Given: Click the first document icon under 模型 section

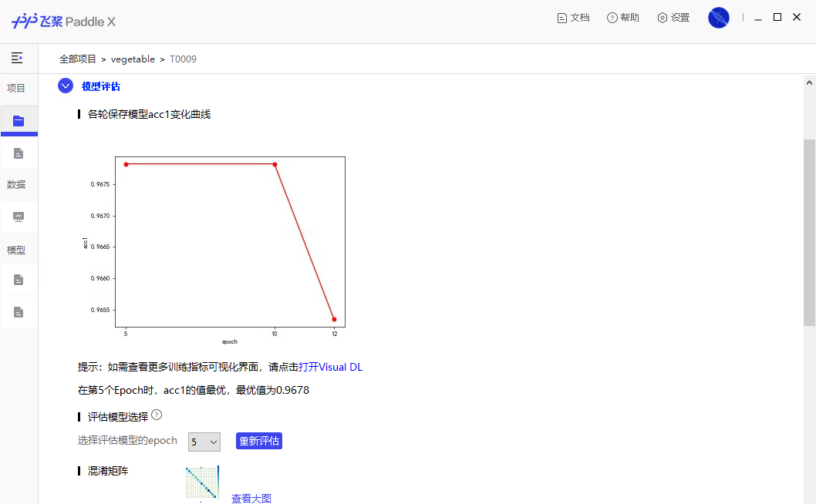Looking at the screenshot, I should 19,280.
